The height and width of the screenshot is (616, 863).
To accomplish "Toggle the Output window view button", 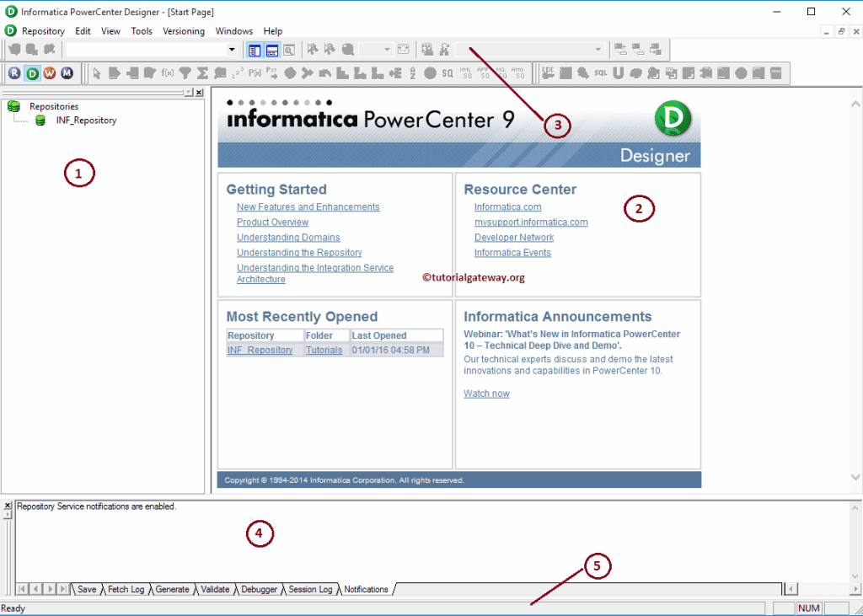I will (272, 51).
